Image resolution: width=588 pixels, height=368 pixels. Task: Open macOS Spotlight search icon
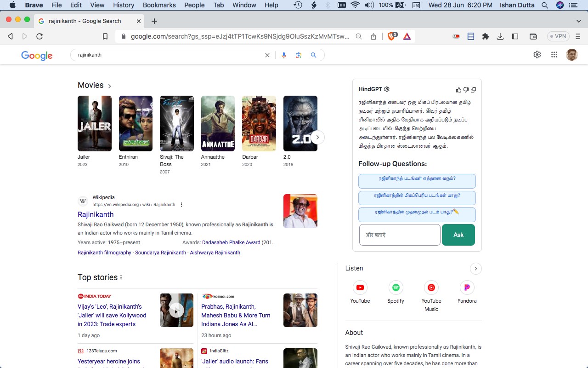click(x=544, y=5)
